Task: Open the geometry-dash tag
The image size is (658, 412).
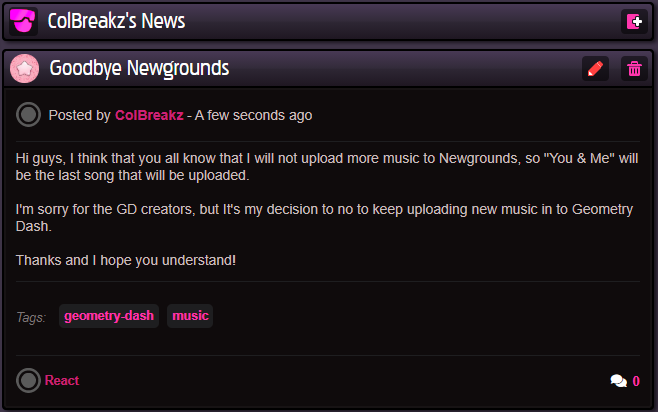Action: coord(109,316)
